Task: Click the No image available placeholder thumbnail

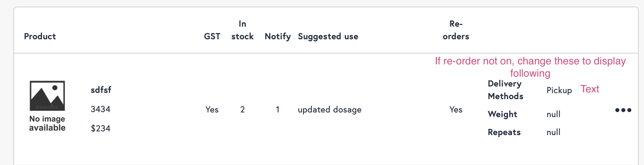Action: coord(47,106)
